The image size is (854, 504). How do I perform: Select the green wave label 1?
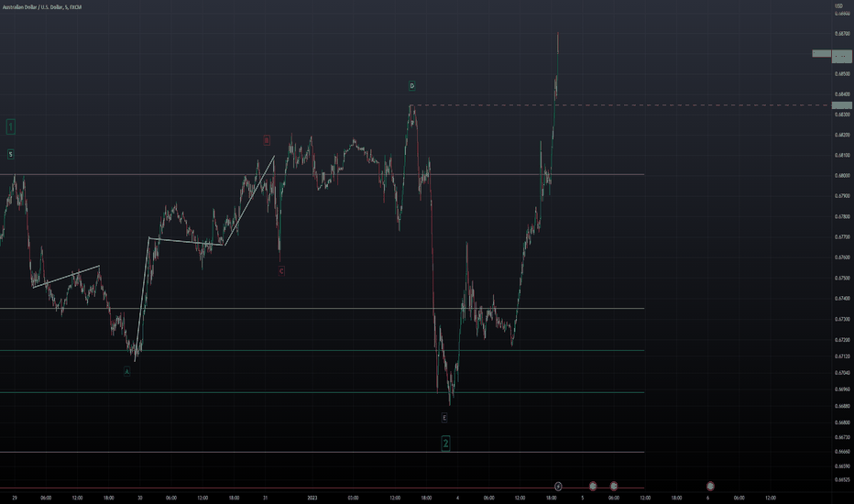10,127
